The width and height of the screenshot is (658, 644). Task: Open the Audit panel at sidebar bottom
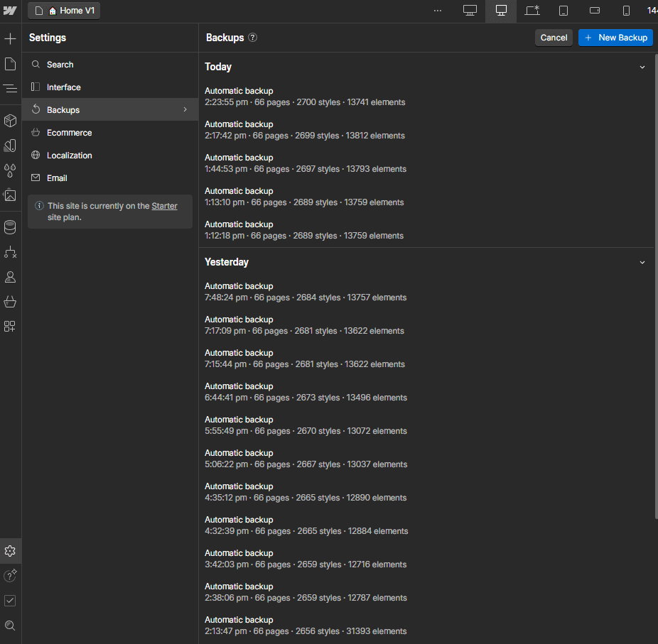10,600
